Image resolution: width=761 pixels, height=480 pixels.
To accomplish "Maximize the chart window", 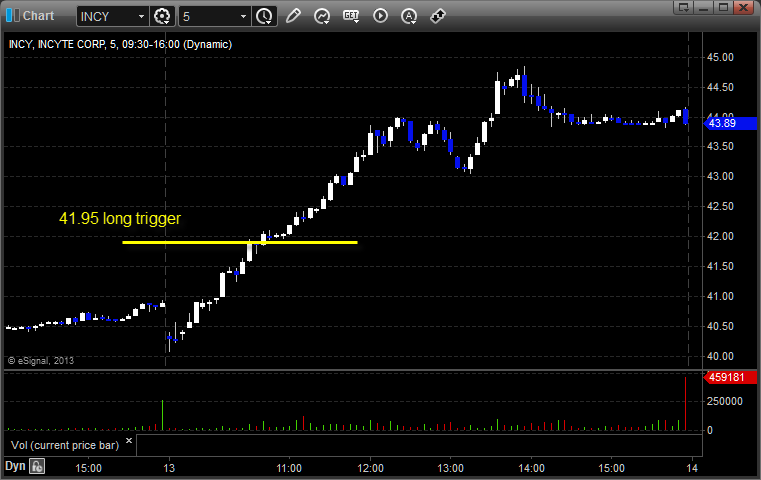I will tap(723, 7).
